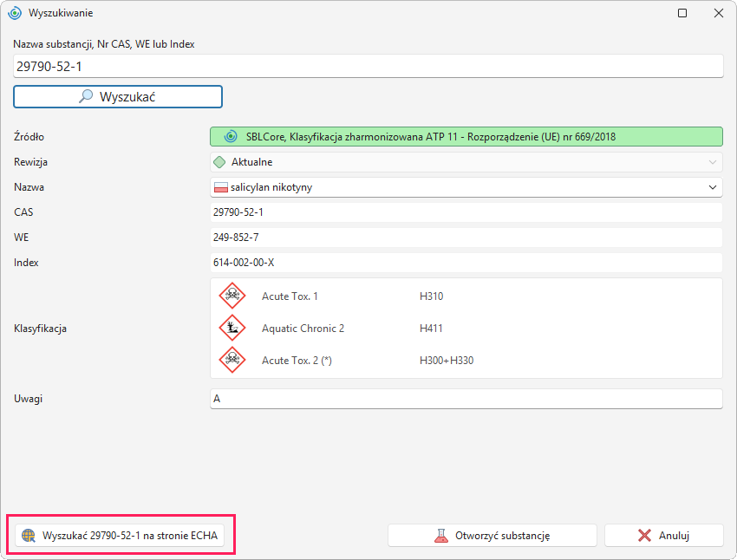Cancel the dialog with Anuluj

click(663, 536)
